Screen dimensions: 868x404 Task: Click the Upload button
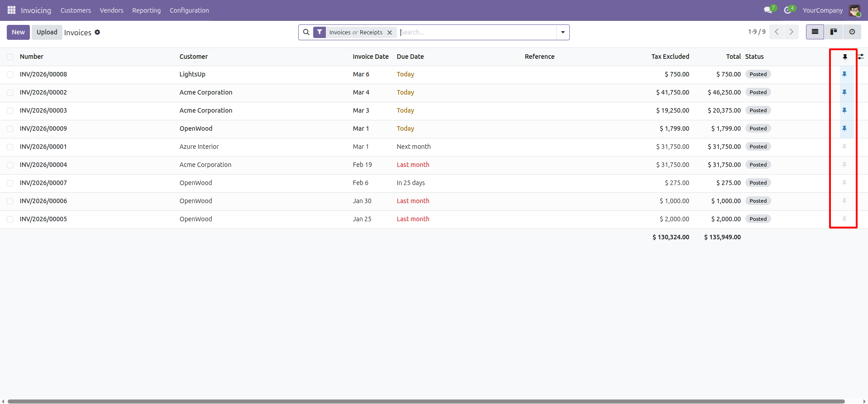[x=47, y=32]
